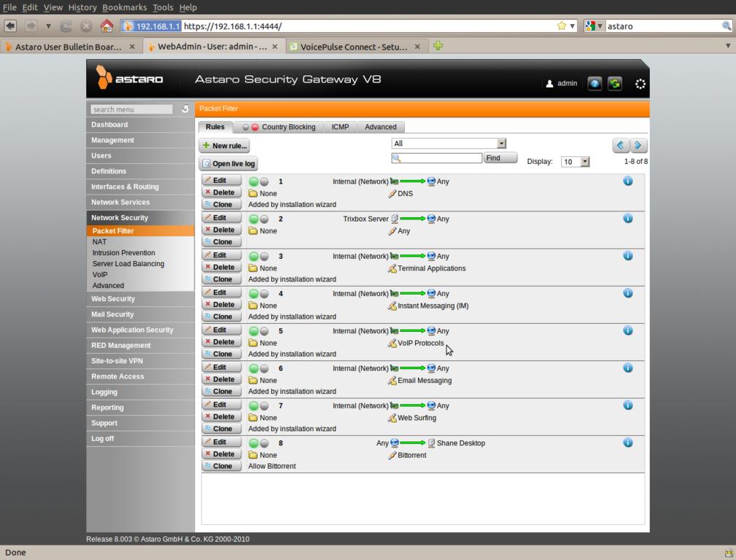Edit rule 2 Trixbox Server
This screenshot has height=560, width=736.
[x=222, y=218]
